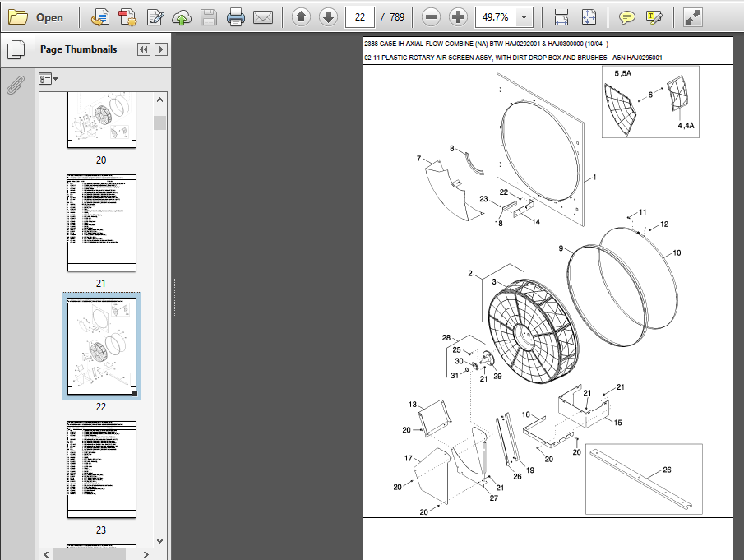744x560 pixels.
Task: Click the Print icon
Action: [236, 17]
